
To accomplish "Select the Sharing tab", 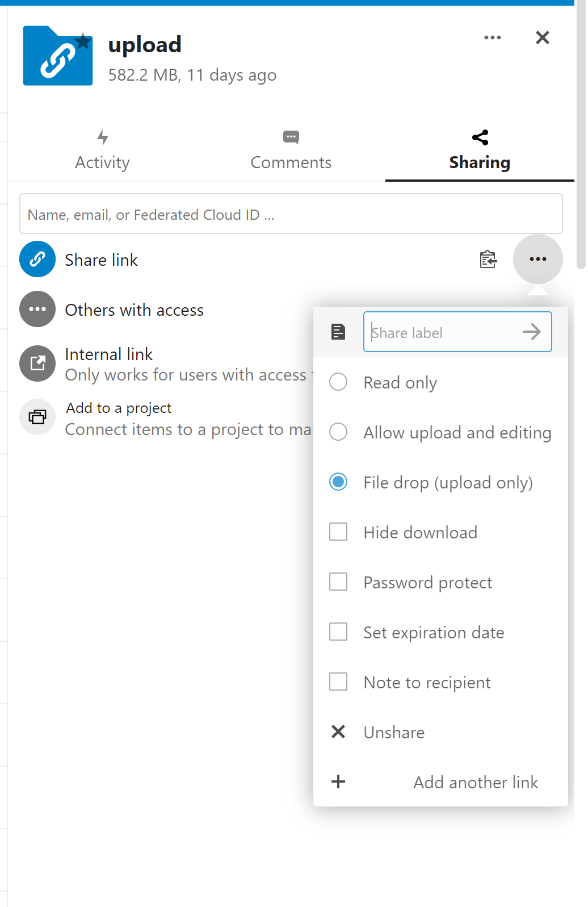I will tap(480, 150).
